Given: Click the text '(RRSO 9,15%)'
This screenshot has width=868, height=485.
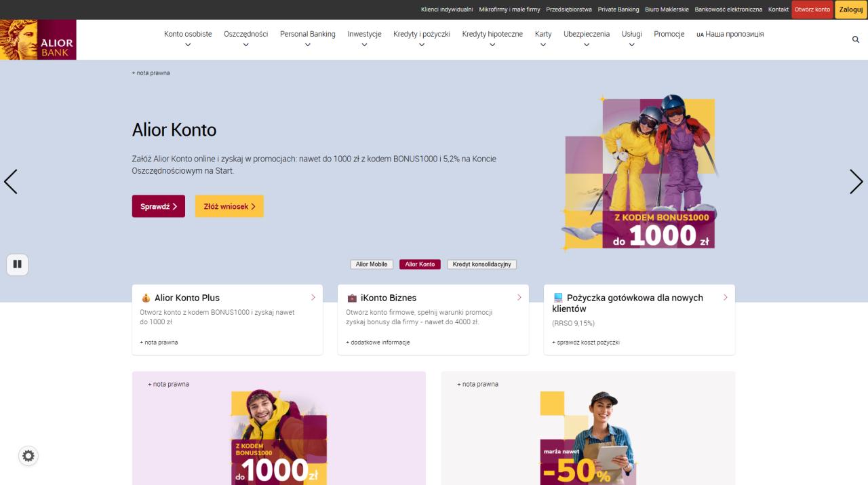Looking at the screenshot, I should (573, 324).
